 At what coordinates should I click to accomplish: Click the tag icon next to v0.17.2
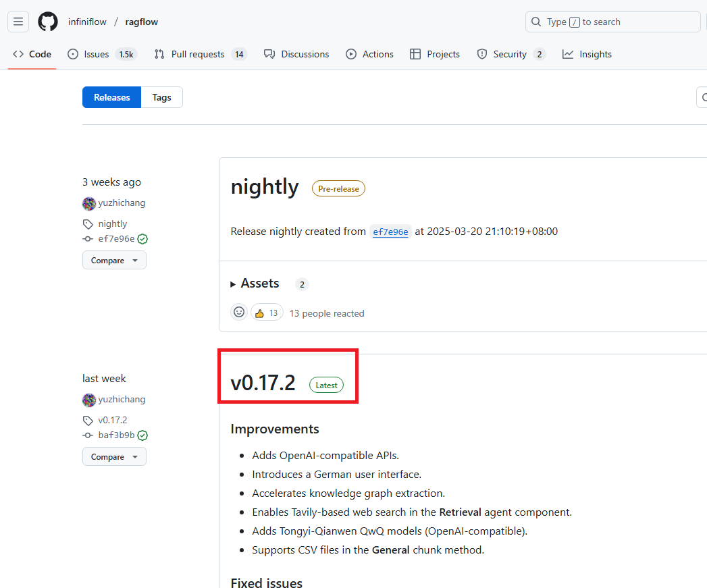(x=88, y=421)
